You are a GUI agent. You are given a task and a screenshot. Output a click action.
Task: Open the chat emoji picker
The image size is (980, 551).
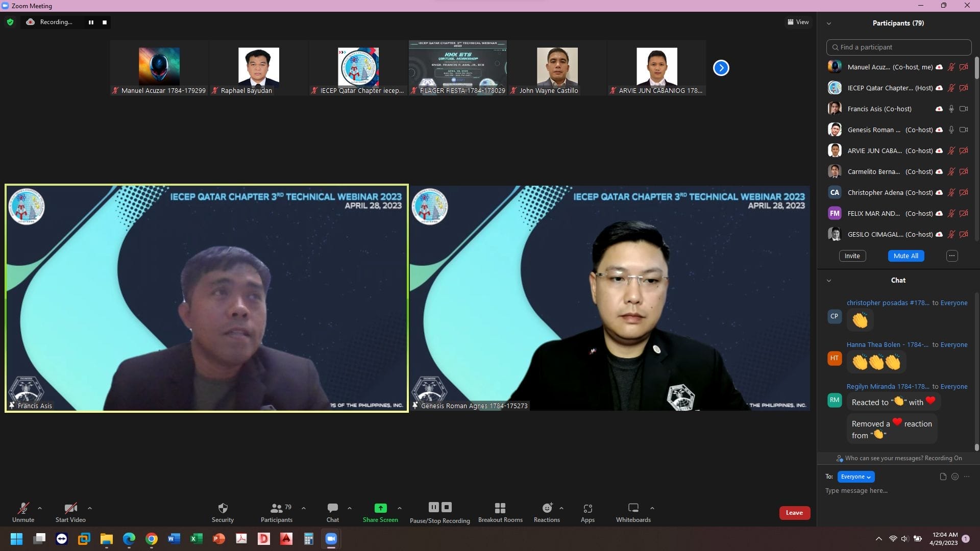click(955, 477)
